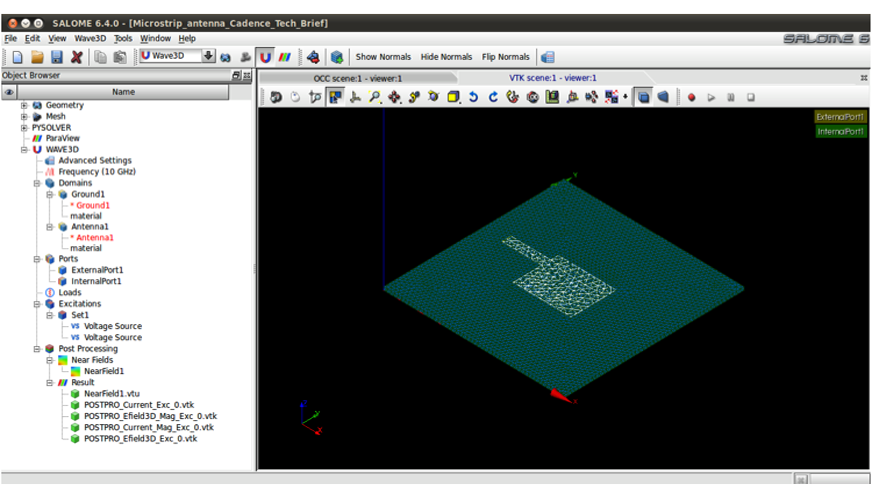Viewport: 872px width, 498px height.
Task: Click the InternalPort1 label in viewer
Action: 840,131
